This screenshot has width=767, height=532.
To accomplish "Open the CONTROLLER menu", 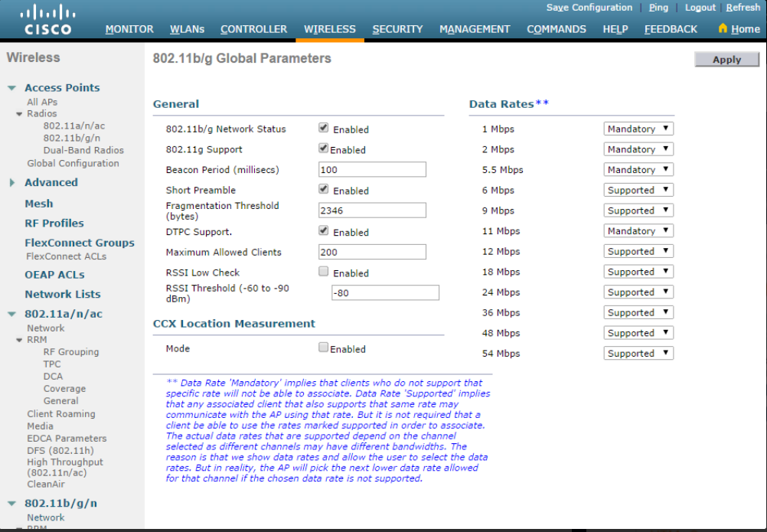I will 253,29.
